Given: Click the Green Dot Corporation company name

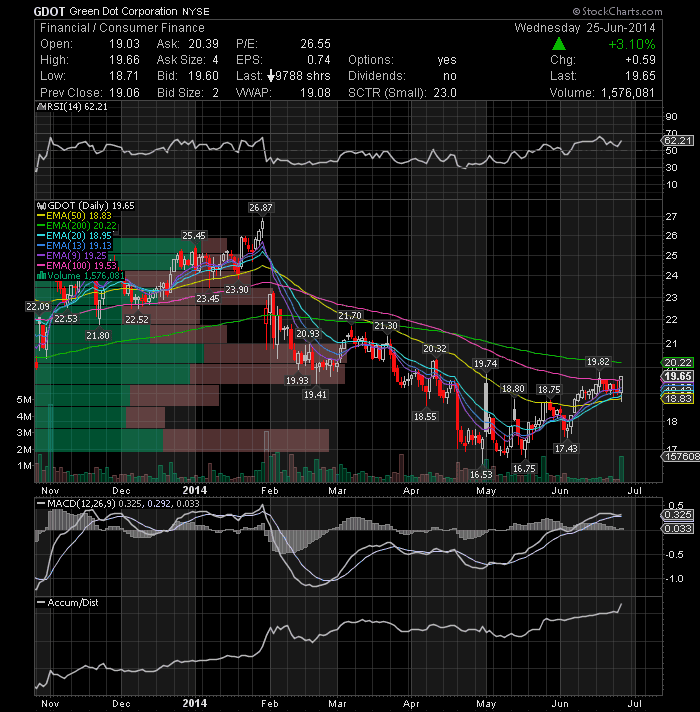Looking at the screenshot, I should tap(123, 12).
